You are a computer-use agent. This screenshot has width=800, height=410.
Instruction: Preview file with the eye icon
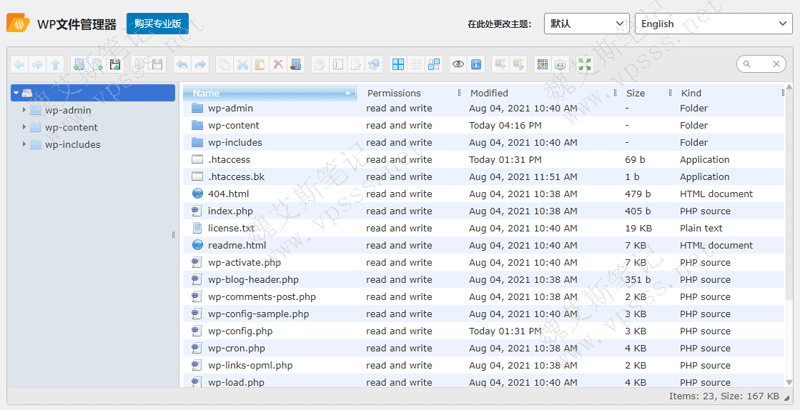click(458, 64)
